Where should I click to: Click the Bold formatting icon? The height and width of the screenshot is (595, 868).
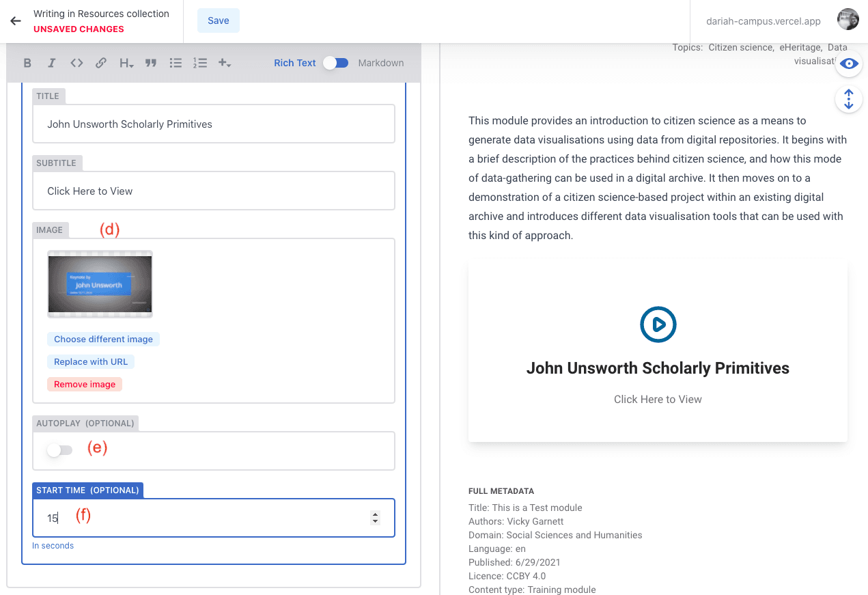(27, 63)
